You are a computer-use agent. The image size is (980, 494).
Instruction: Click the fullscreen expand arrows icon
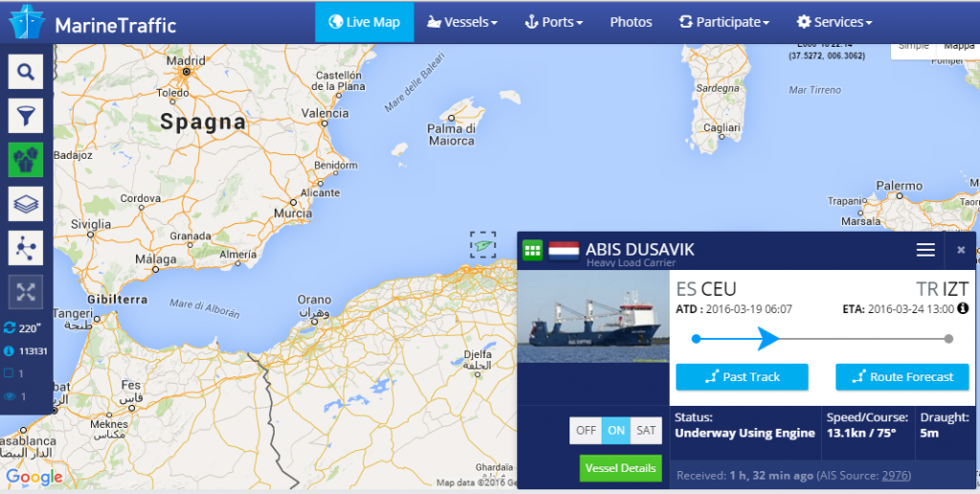[x=26, y=292]
